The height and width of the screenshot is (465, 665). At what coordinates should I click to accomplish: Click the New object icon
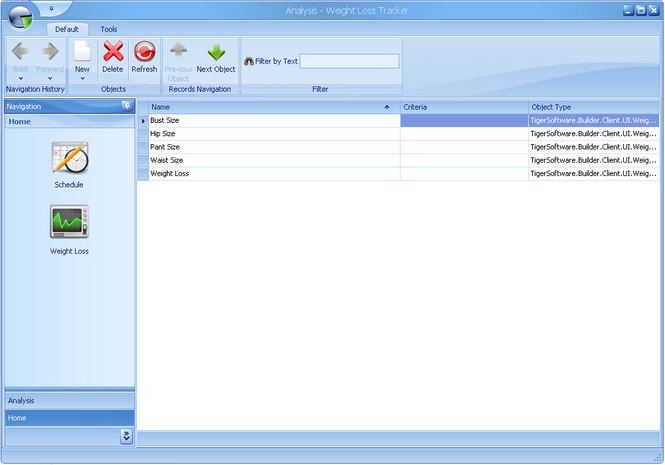82,51
